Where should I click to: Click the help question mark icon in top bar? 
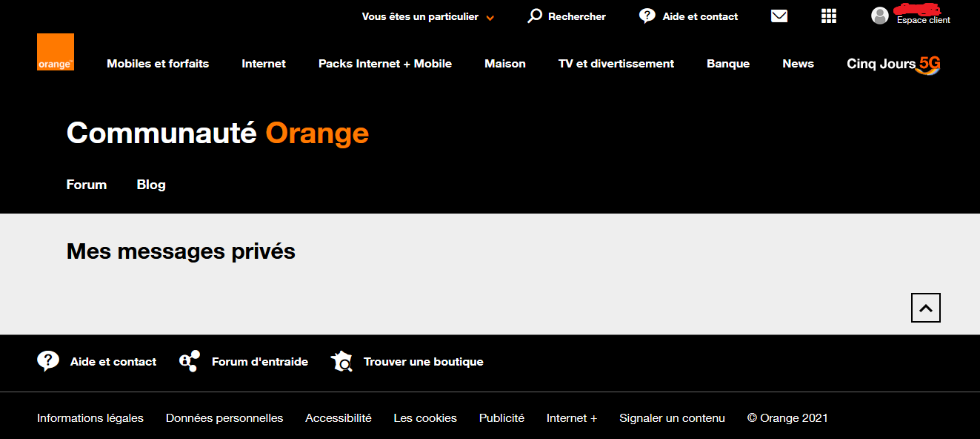pyautogui.click(x=647, y=16)
